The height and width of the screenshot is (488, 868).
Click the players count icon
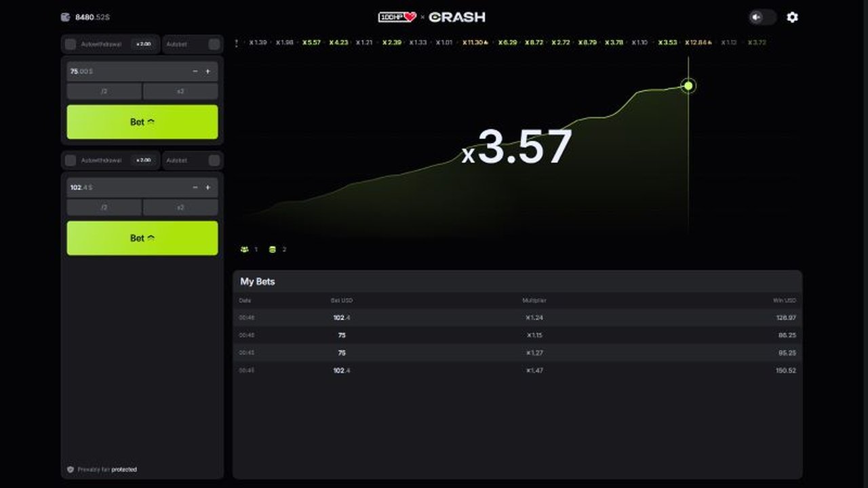click(x=245, y=249)
